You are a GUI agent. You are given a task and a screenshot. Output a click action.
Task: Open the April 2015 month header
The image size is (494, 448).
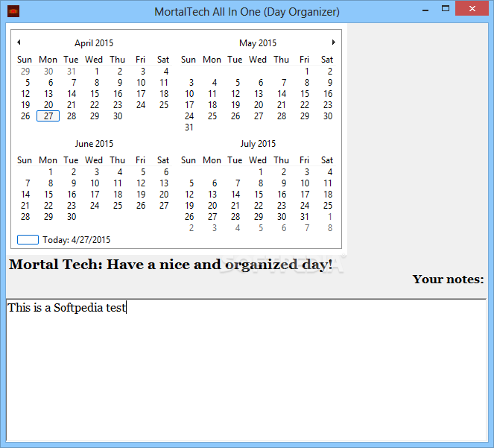[94, 43]
